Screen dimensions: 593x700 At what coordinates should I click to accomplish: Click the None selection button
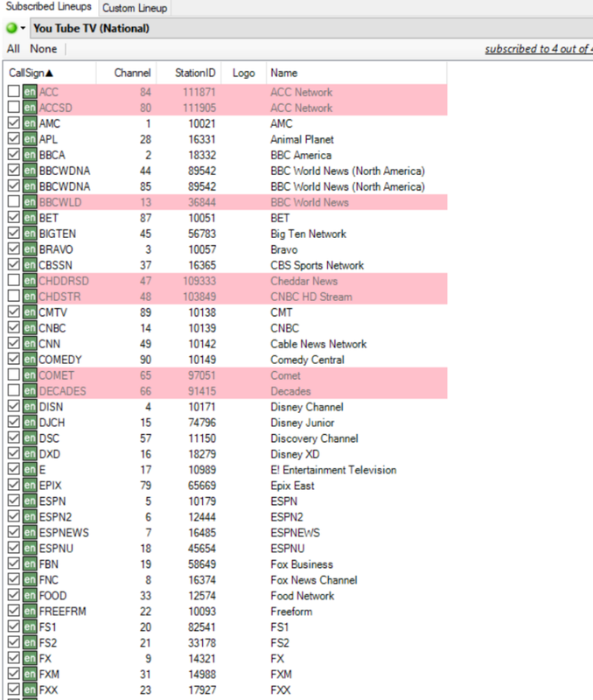tap(43, 49)
